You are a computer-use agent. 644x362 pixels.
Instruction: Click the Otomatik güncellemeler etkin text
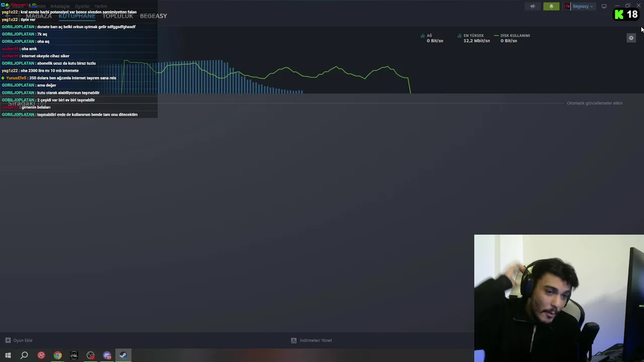coord(595,103)
